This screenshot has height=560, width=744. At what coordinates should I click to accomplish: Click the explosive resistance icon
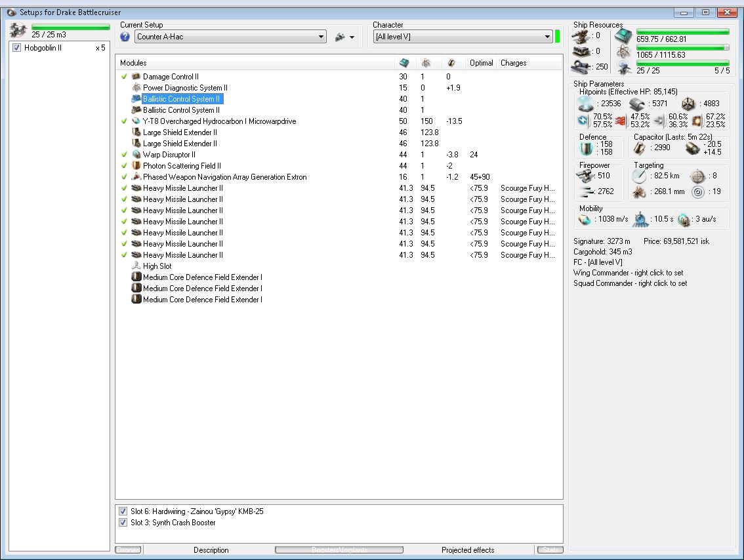(697, 121)
